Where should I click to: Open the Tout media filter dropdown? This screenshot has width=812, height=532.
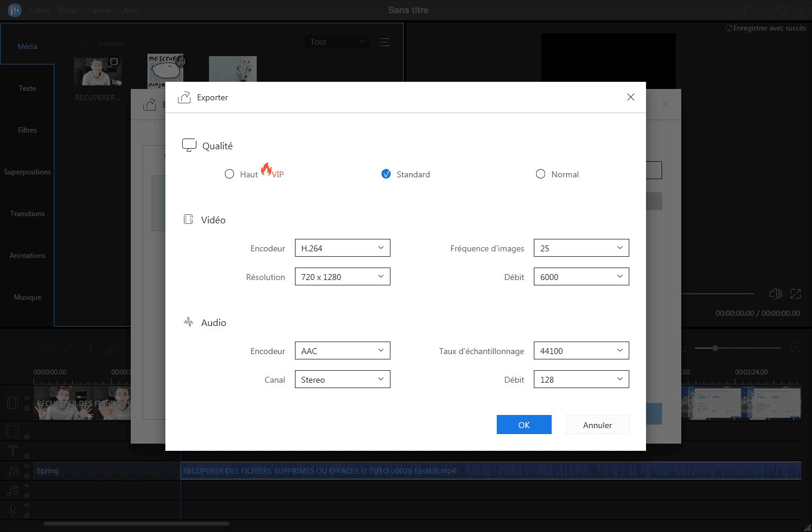tap(337, 42)
